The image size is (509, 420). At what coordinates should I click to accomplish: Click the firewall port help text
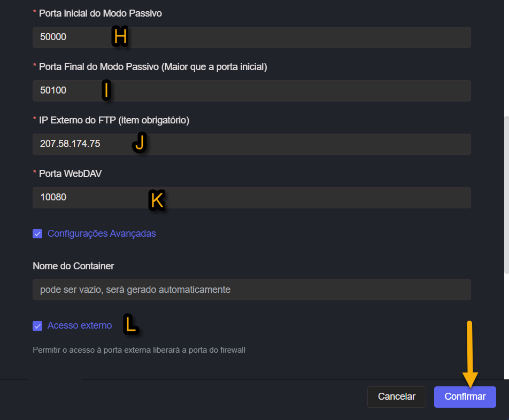click(139, 351)
